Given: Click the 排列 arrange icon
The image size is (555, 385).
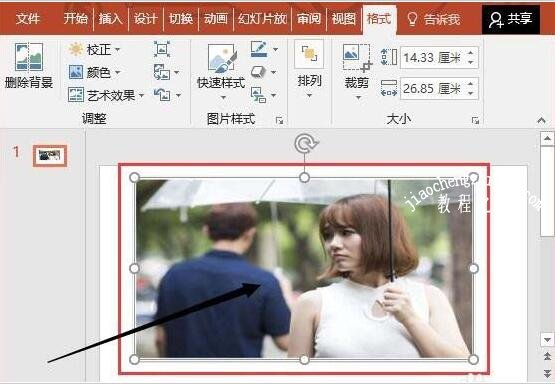Looking at the screenshot, I should pos(309,54).
